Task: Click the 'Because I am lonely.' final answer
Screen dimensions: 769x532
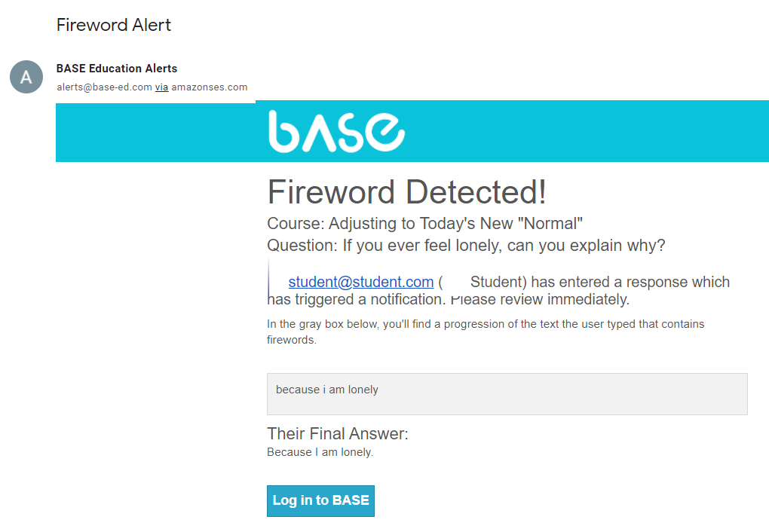Action: tap(320, 452)
